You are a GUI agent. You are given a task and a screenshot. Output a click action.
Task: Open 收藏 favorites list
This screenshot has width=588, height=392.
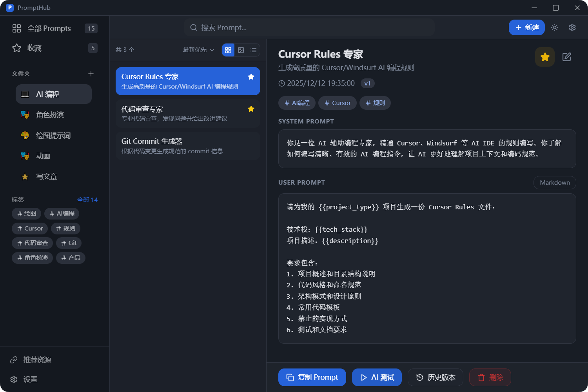(55, 48)
